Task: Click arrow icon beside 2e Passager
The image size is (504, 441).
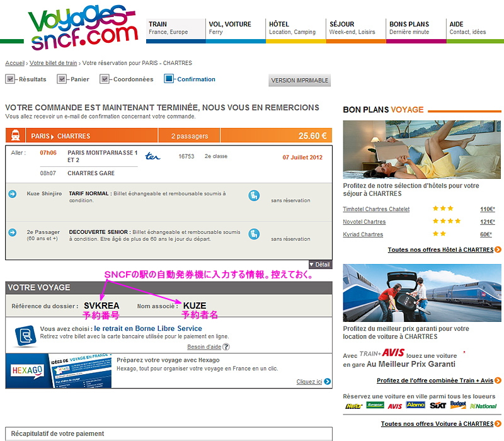Action: pos(13,232)
